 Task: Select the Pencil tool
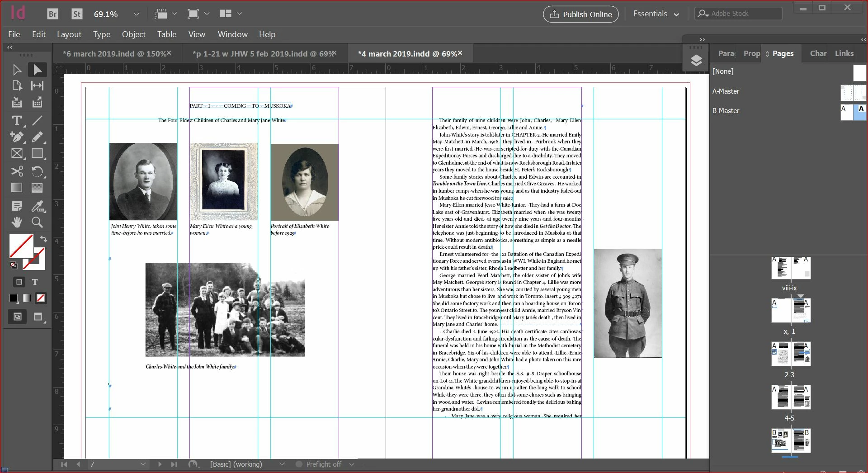pyautogui.click(x=38, y=137)
